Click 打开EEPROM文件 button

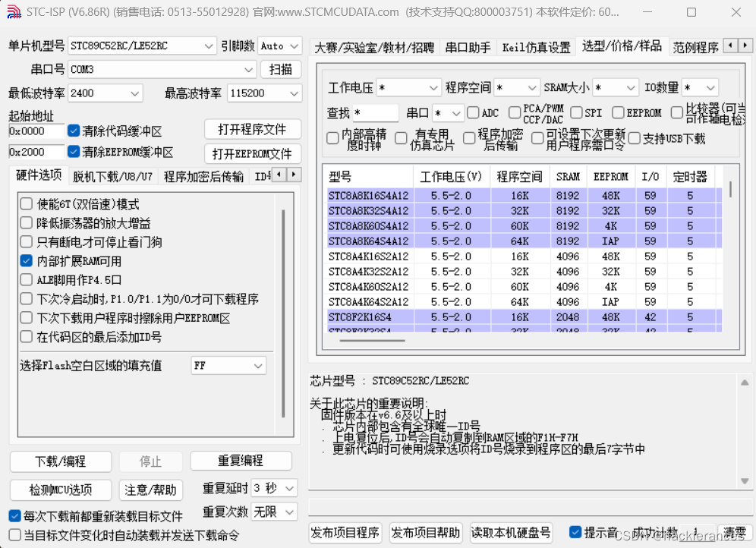(253, 154)
